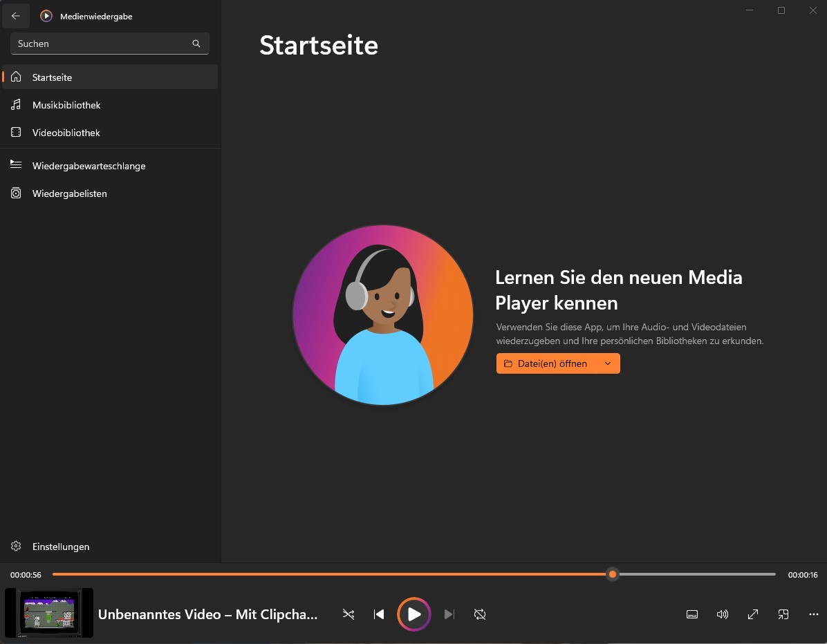Skip to previous track

(379, 614)
